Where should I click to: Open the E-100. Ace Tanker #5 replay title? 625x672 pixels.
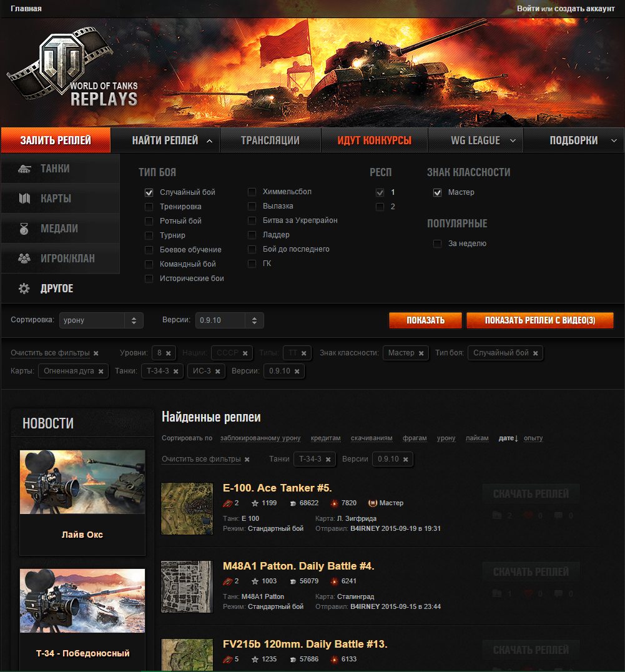coord(277,488)
